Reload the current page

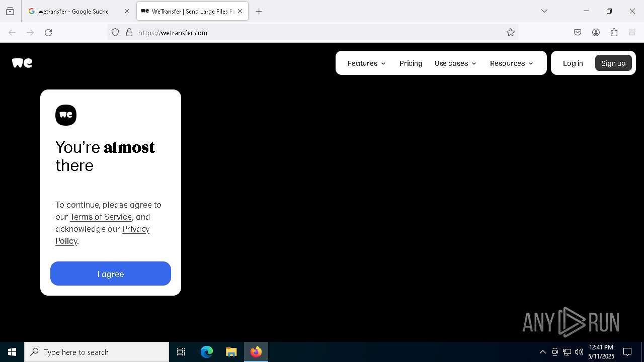pyautogui.click(x=48, y=33)
